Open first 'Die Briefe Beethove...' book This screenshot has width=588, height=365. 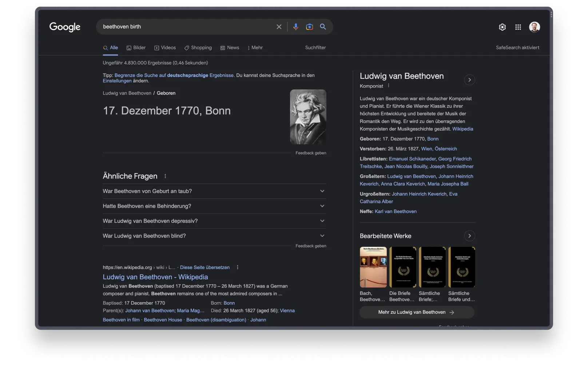403,267
